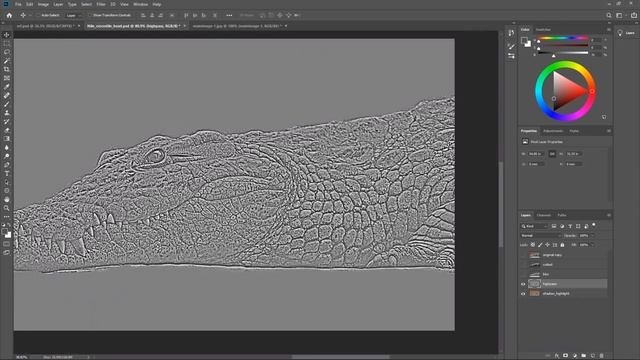Switch to the Adjustments tab
This screenshot has width=640, height=360.
pyautogui.click(x=553, y=131)
